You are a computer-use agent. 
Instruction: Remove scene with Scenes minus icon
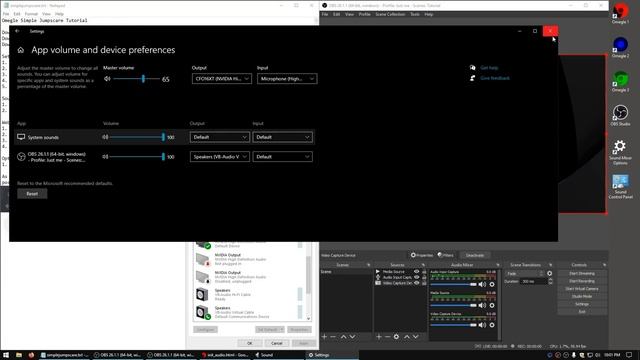[x=333, y=337]
